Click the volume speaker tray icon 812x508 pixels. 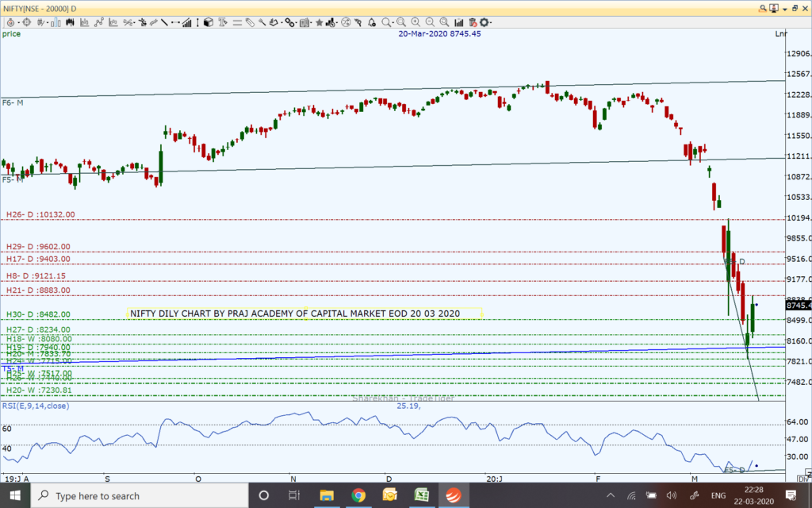pyautogui.click(x=672, y=495)
